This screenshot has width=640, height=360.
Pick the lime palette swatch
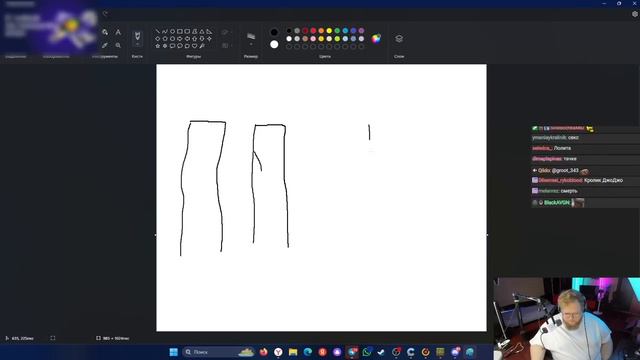(337, 39)
